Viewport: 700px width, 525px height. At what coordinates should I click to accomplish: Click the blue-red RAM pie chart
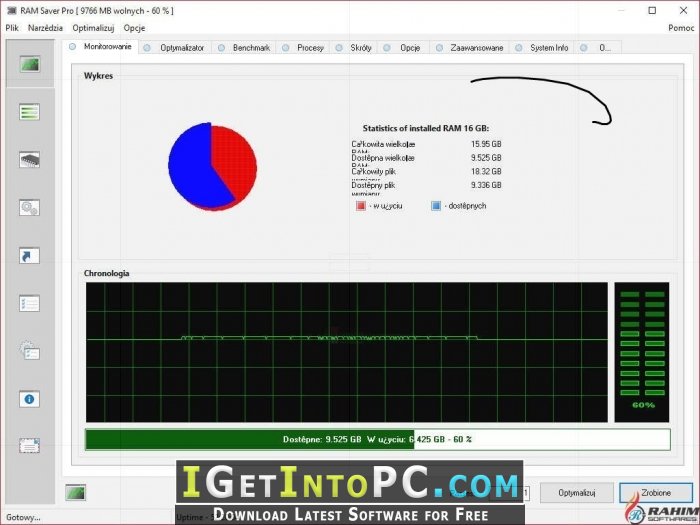coord(212,166)
